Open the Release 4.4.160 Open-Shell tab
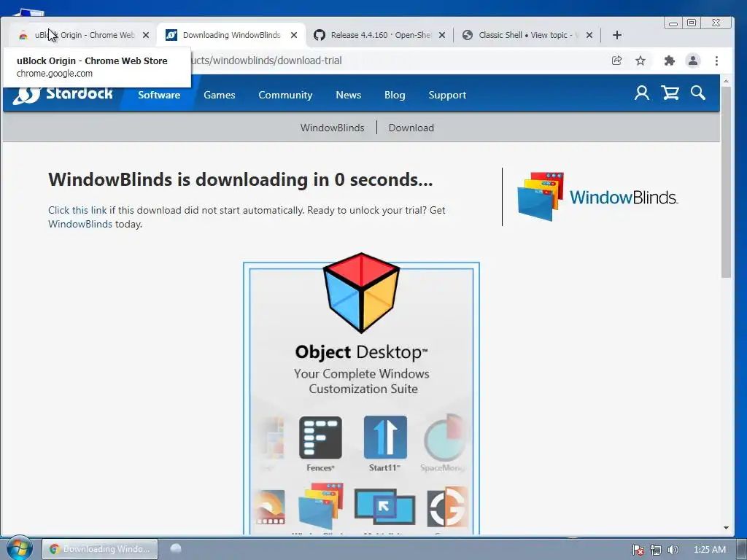The width and height of the screenshot is (747, 560). coord(380,35)
